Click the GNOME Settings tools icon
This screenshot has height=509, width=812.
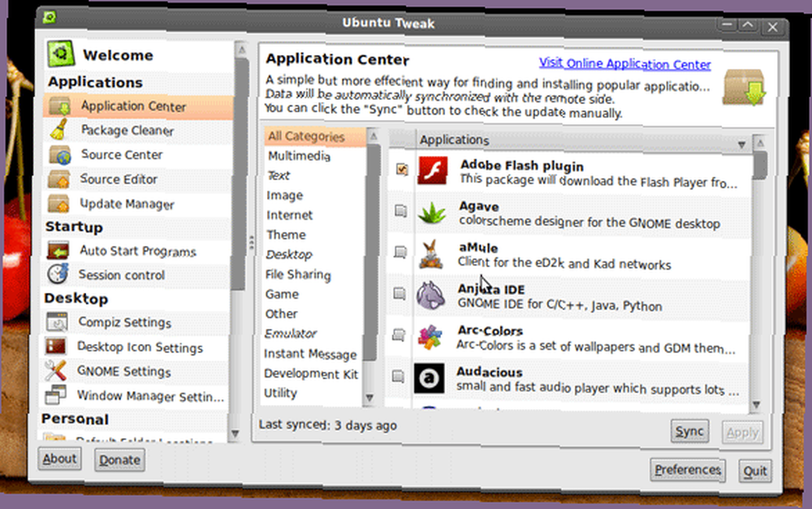(x=55, y=370)
